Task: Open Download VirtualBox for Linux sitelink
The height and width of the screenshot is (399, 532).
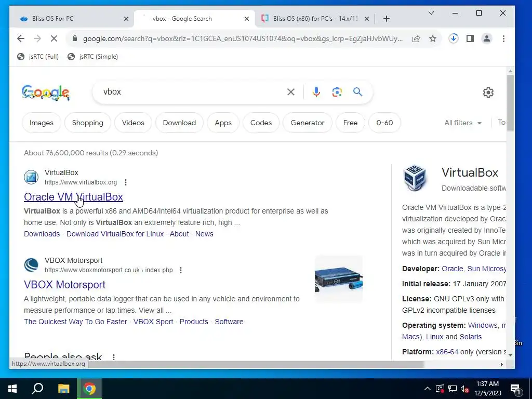Action: (115, 234)
